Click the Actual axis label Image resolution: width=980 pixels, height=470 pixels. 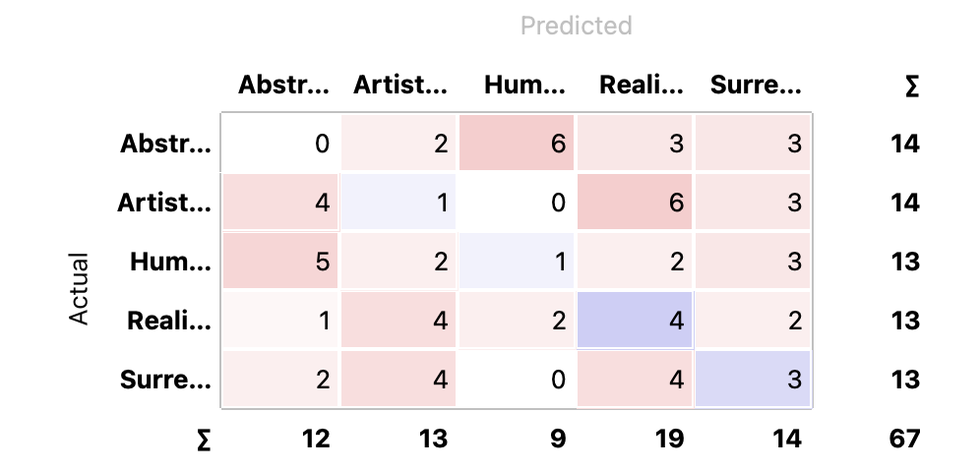79,289
